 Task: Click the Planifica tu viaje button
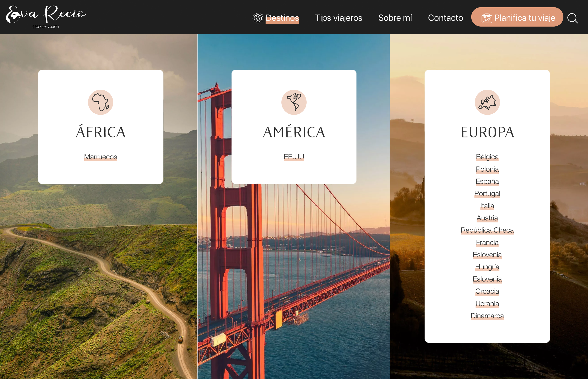coord(517,17)
